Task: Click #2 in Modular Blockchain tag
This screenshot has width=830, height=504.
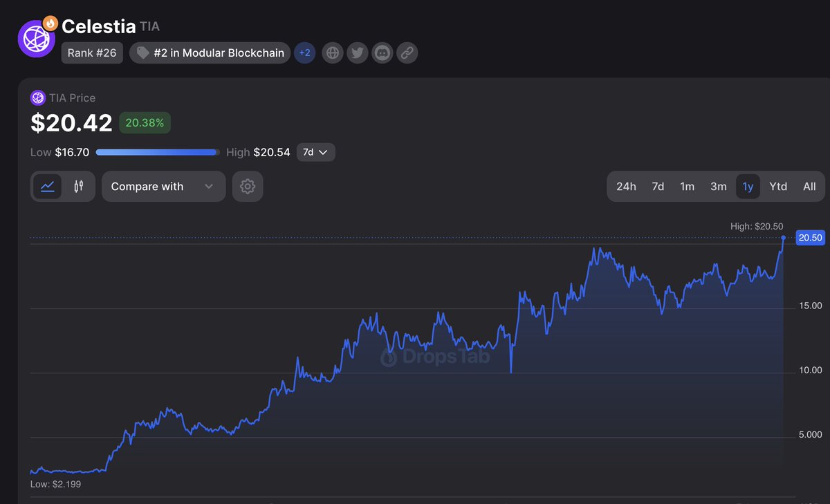Action: [x=210, y=53]
